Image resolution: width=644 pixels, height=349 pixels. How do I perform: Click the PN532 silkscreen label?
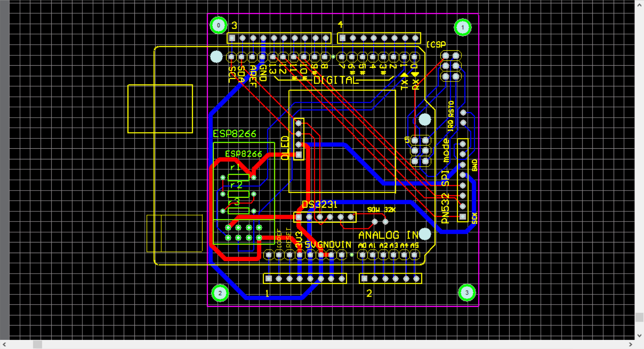click(445, 209)
